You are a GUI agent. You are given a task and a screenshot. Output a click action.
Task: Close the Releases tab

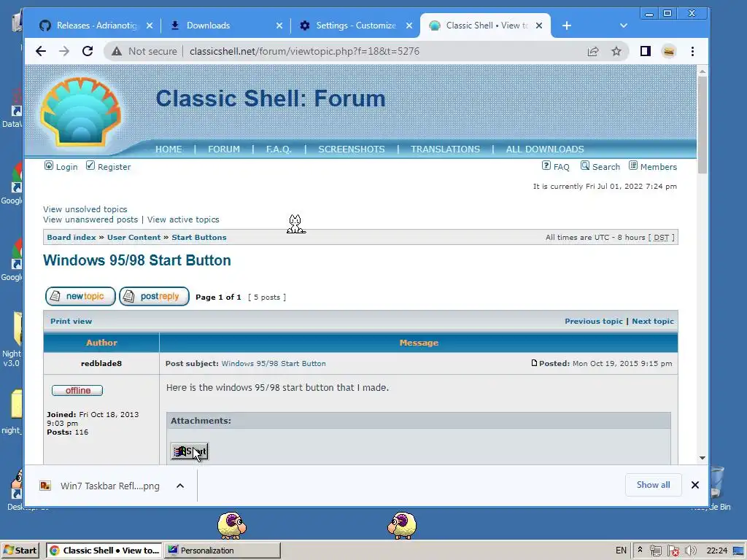click(150, 26)
